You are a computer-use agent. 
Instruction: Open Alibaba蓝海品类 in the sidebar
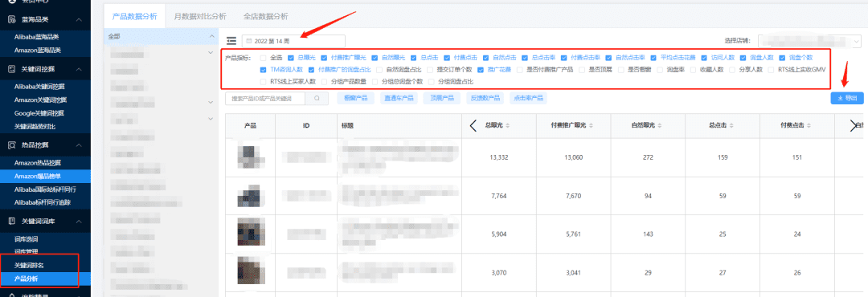pos(37,37)
